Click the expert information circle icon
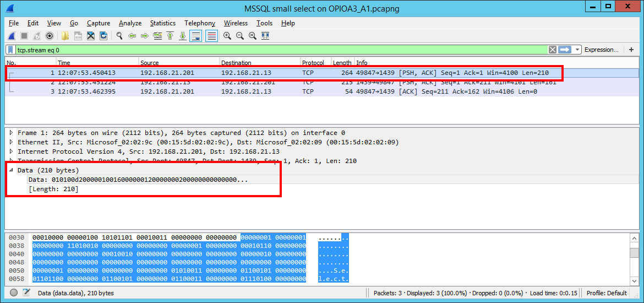This screenshot has height=303, width=644. click(x=14, y=293)
